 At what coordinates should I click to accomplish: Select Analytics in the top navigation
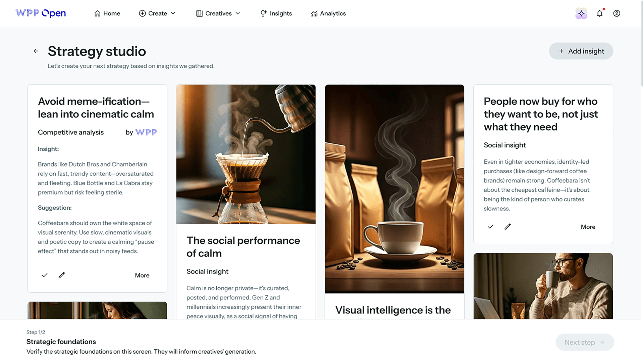328,13
